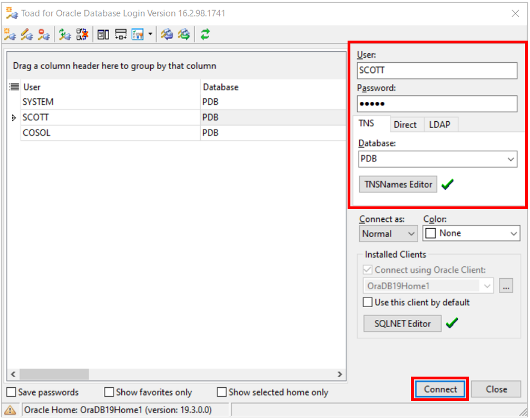Screen dimensions: 530x420
Task: Click the export connections green arrow icon
Action: (184, 34)
